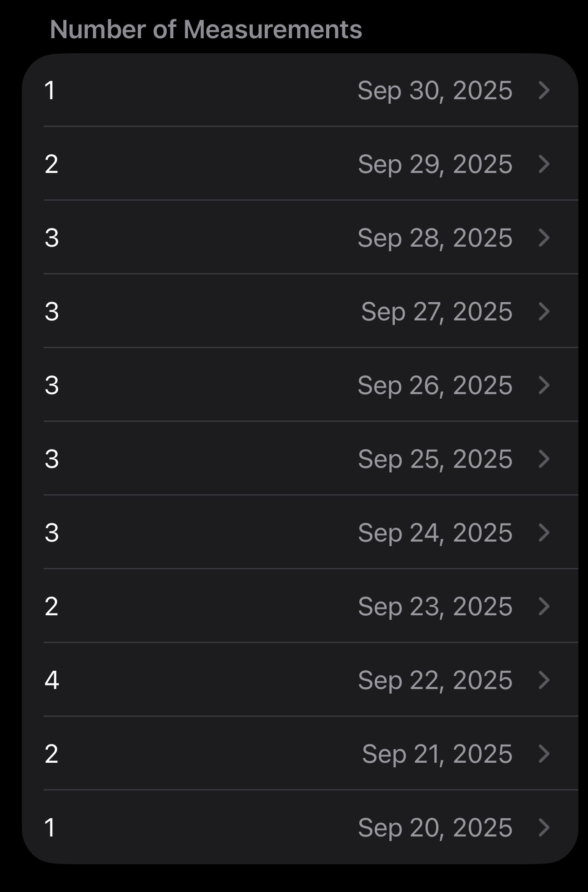Tap the chevron beside Sep 27, 2025
Image resolution: width=588 pixels, height=892 pixels.
544,311
